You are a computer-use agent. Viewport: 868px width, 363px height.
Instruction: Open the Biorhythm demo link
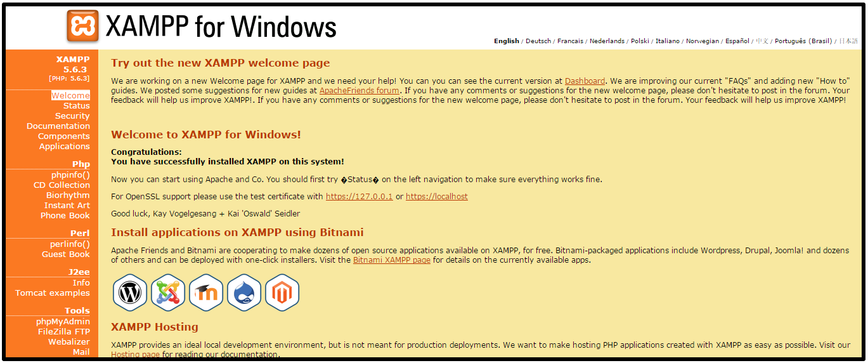68,195
